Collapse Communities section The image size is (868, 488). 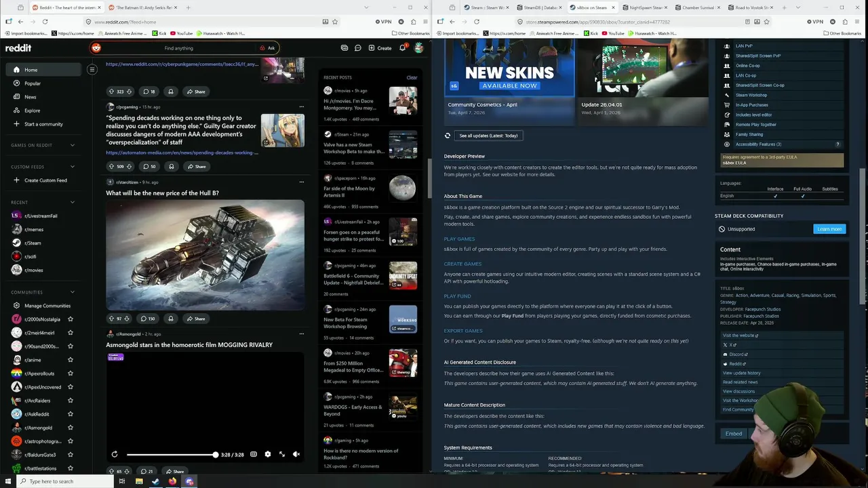tap(73, 292)
